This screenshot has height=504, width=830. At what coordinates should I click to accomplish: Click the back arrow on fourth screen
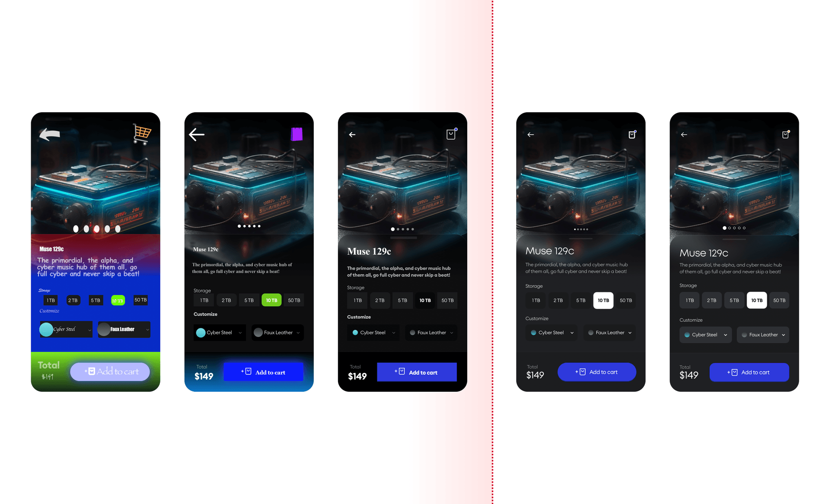click(530, 134)
